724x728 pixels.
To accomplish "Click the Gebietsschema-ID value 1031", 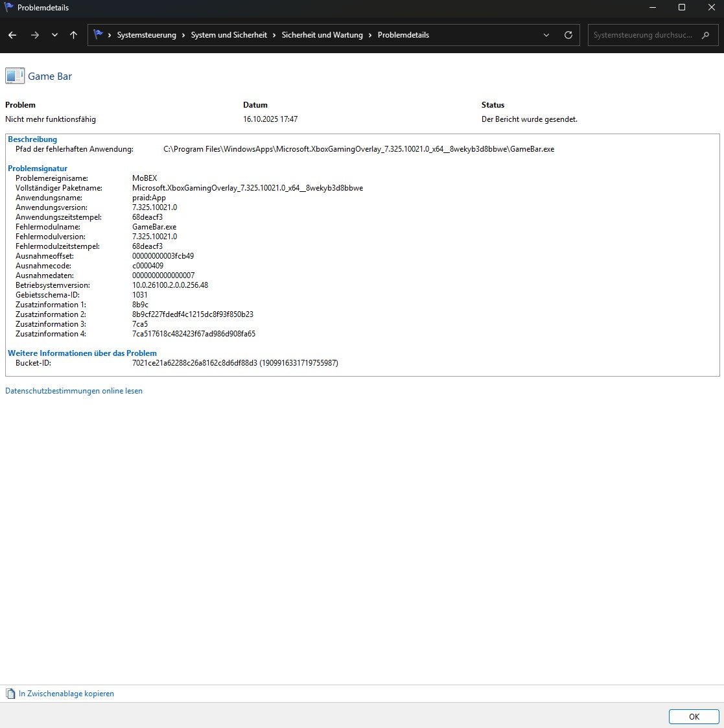I will (x=140, y=296).
